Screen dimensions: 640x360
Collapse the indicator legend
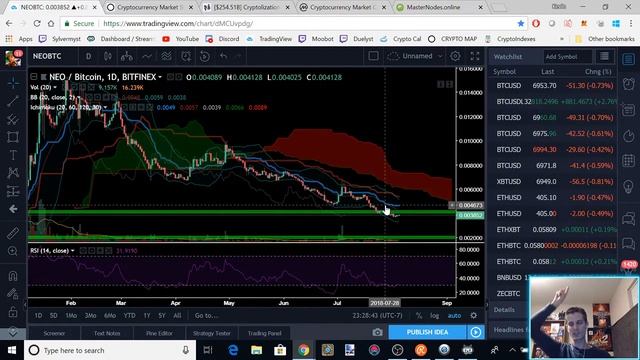34,77
